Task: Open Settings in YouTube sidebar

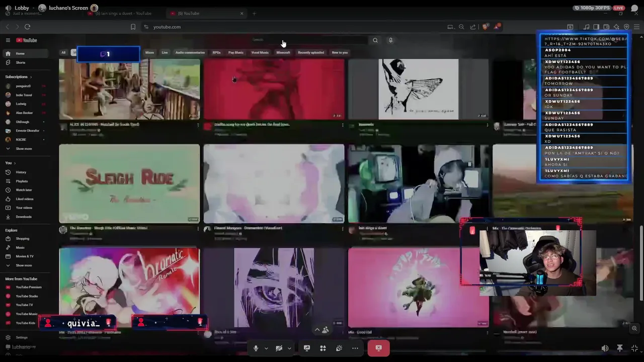Action: click(x=25, y=337)
